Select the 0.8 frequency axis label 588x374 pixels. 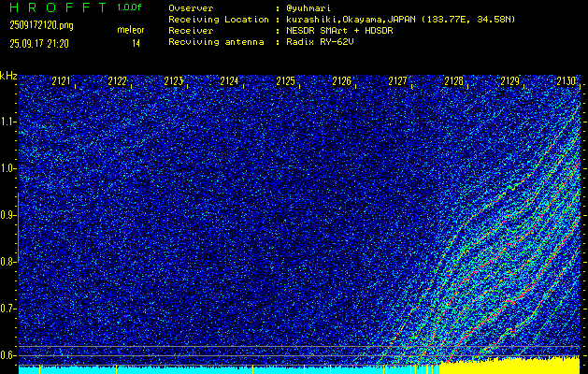coord(7,262)
